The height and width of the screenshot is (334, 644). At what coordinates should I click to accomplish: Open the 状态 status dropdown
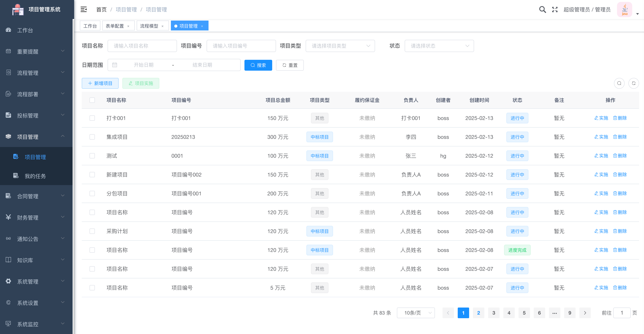439,46
